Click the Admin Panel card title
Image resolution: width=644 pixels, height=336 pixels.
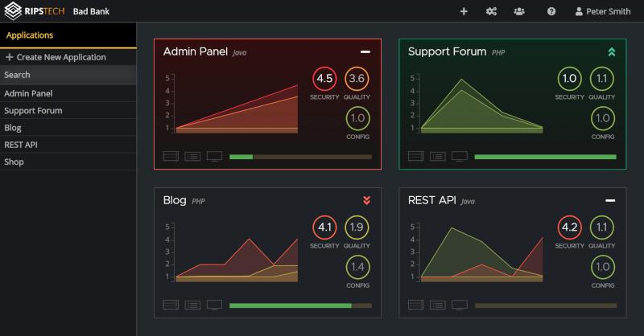(195, 51)
